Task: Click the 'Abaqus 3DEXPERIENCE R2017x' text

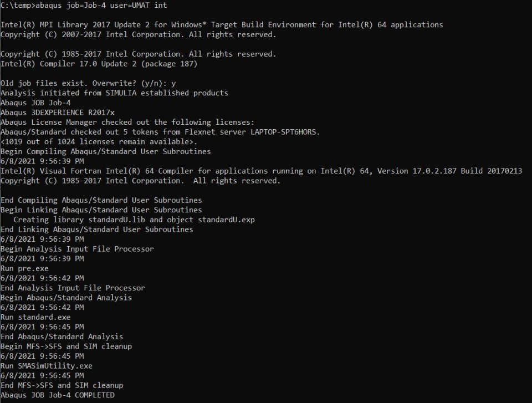Action: (58, 113)
